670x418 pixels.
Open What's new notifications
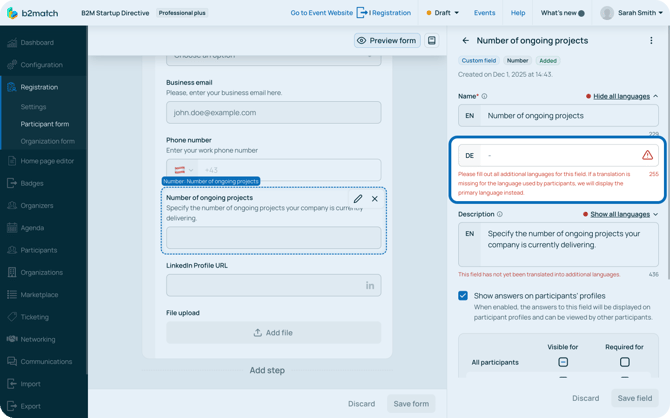(562, 13)
